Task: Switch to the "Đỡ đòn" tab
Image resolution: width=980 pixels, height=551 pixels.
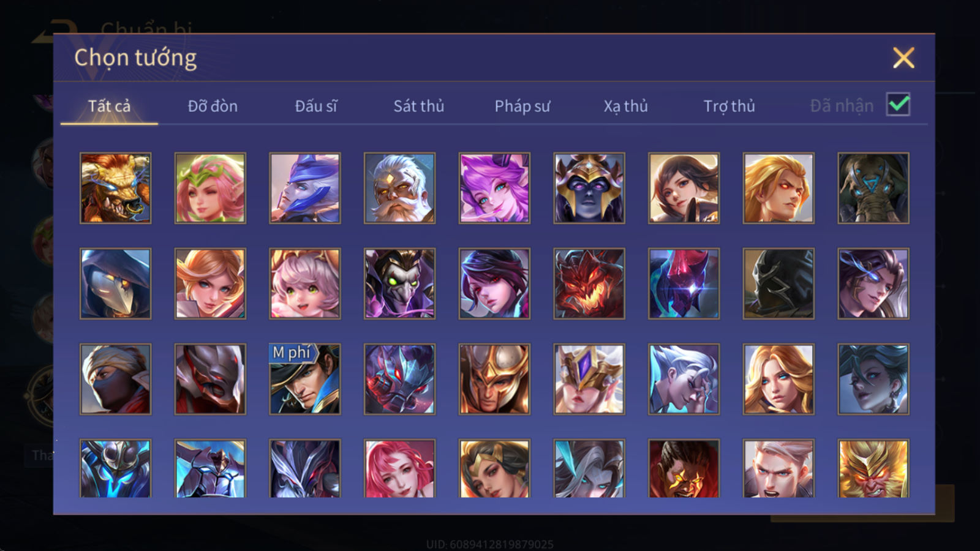Action: point(213,106)
